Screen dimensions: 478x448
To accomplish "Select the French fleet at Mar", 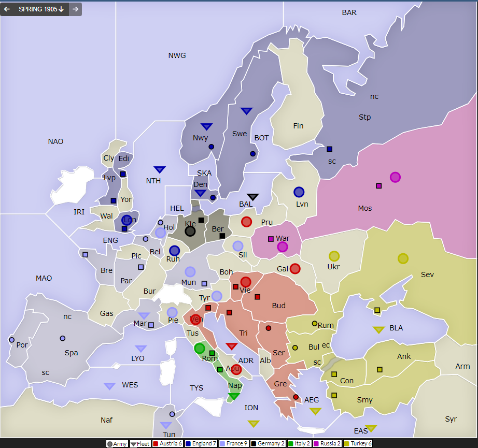I will pos(144,315).
